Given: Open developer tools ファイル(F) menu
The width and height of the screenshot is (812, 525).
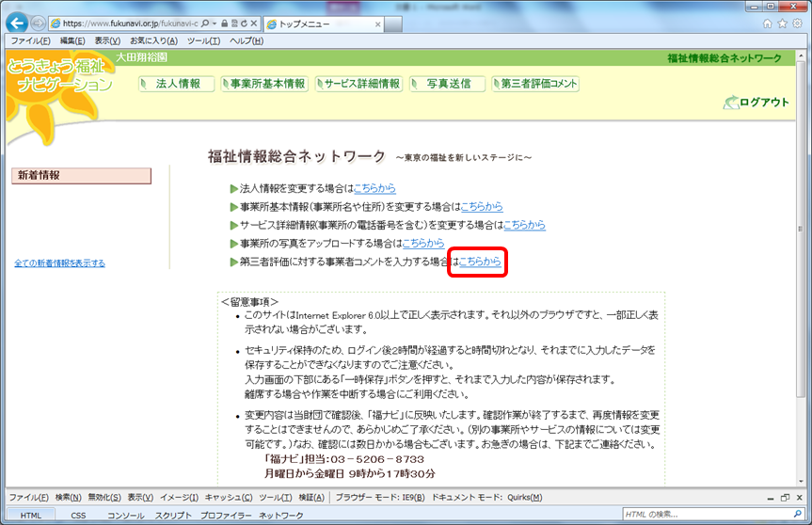Looking at the screenshot, I should click(x=29, y=497).
